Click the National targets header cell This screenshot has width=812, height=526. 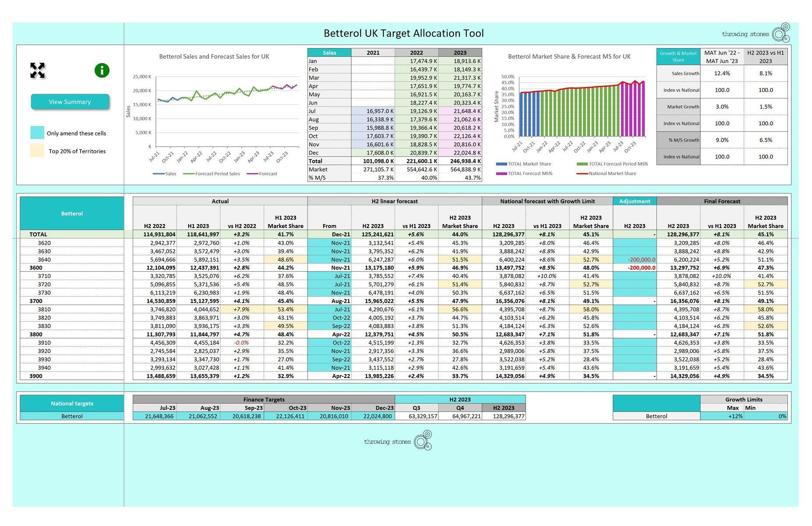(x=72, y=403)
